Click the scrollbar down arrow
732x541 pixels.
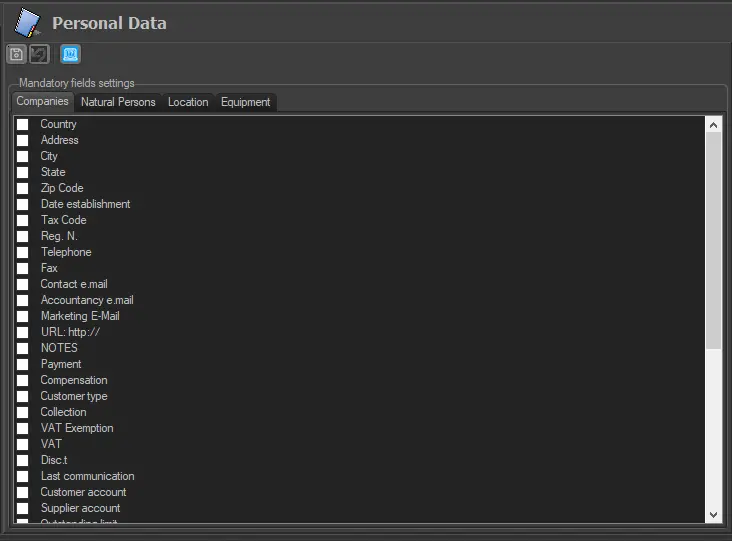click(713, 514)
